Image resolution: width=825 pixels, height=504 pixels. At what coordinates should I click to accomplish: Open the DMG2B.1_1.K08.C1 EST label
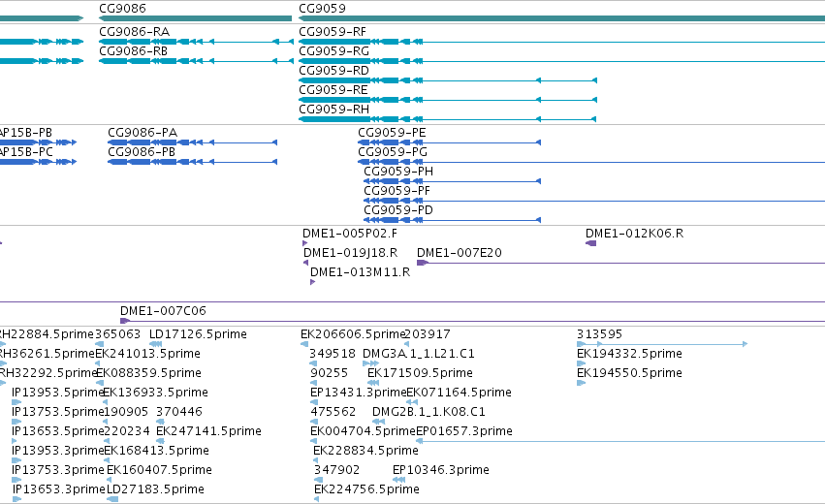pos(428,412)
